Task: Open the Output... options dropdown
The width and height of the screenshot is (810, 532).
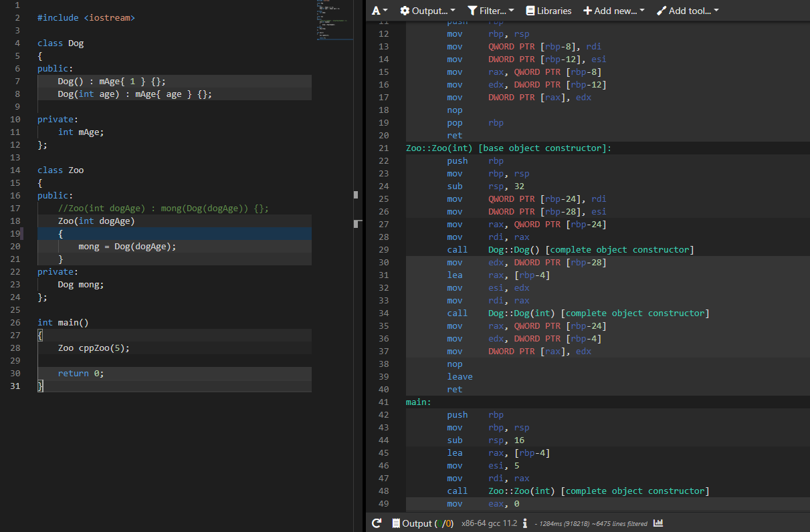Action: pyautogui.click(x=427, y=11)
